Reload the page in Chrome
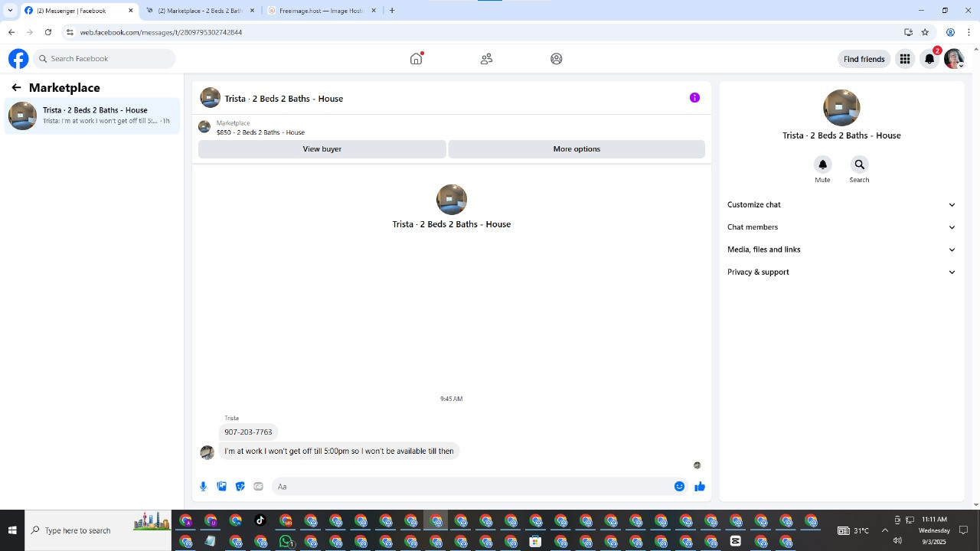Viewport: 980px width, 551px height. tap(48, 32)
